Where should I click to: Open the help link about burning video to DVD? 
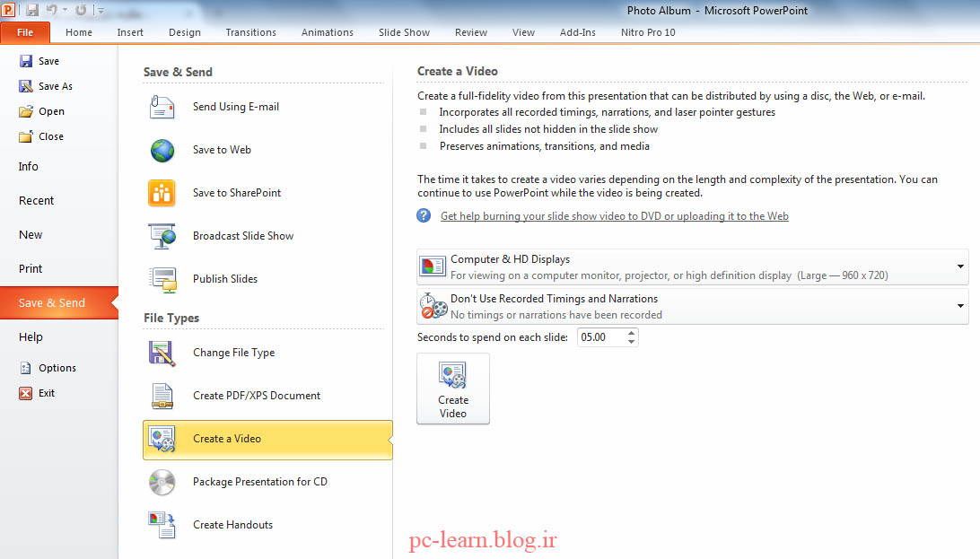[614, 216]
